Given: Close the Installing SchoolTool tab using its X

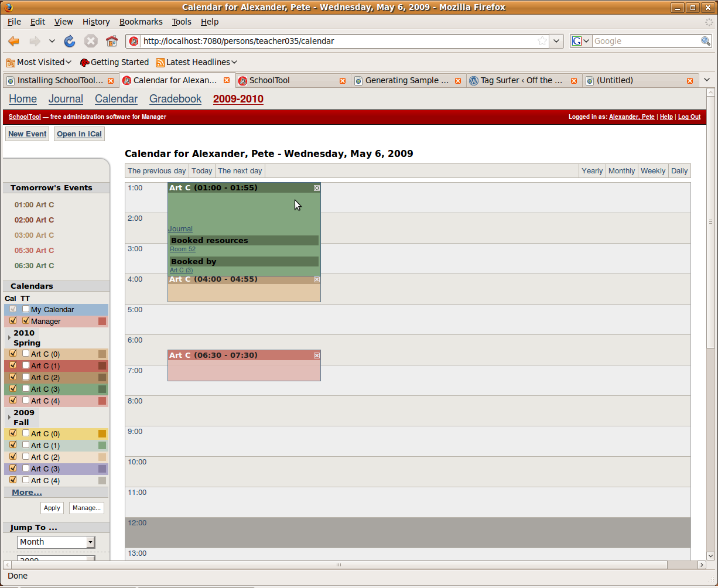Looking at the screenshot, I should [x=111, y=81].
